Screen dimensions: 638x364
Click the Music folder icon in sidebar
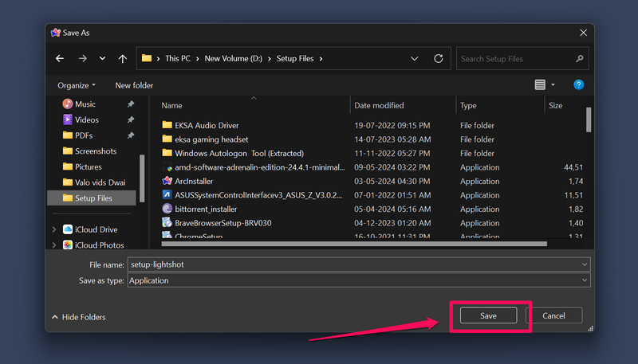pos(68,104)
